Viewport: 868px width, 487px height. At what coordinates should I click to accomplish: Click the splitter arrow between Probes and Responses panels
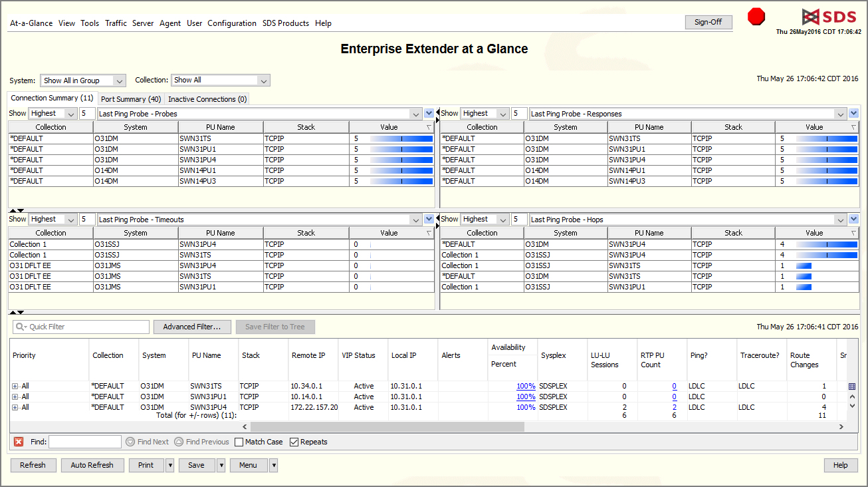tap(437, 115)
